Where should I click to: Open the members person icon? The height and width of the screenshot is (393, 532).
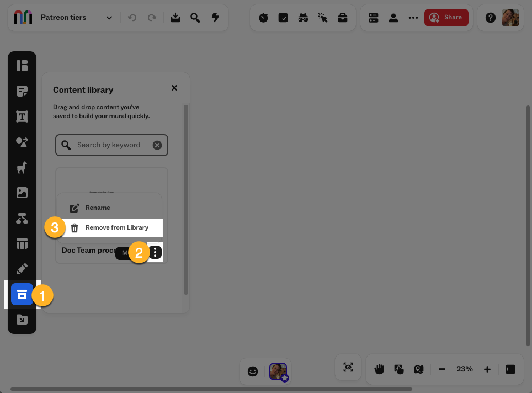coord(393,18)
